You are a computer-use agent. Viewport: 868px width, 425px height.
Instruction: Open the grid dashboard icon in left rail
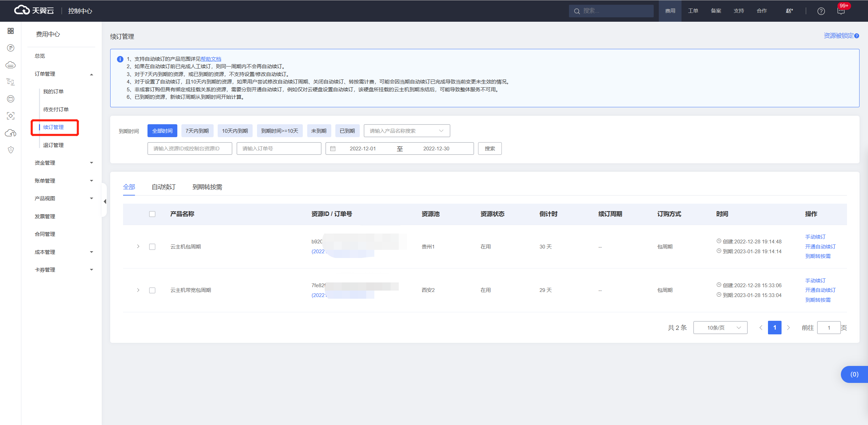pos(11,31)
